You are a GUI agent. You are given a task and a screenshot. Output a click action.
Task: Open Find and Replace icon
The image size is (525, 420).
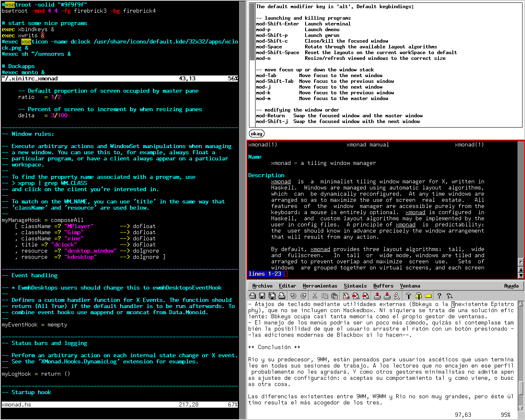pyautogui.click(x=346, y=296)
